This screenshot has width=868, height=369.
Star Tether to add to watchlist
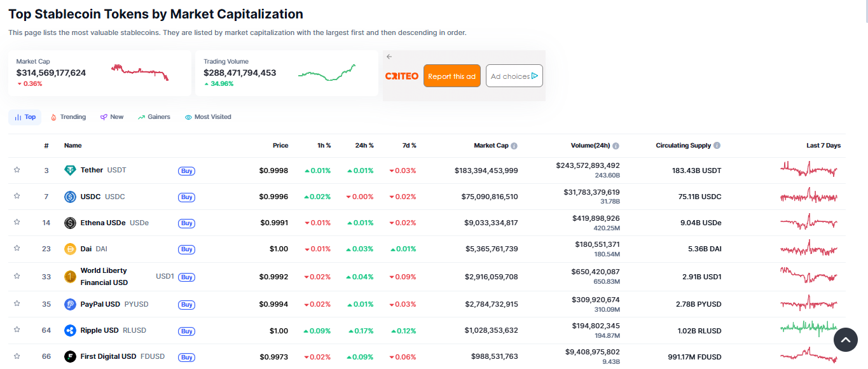tap(17, 170)
